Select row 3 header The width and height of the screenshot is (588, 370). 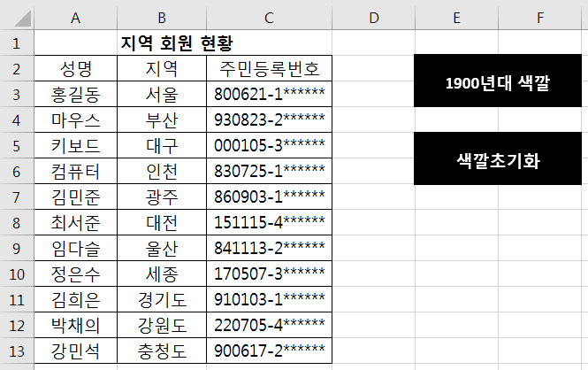click(x=17, y=94)
